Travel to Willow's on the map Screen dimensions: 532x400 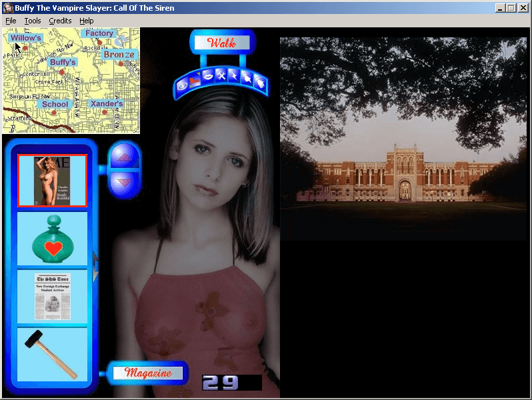coord(25,37)
